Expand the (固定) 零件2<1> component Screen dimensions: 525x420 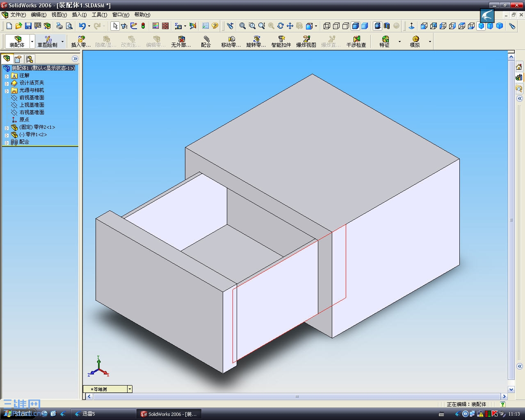pyautogui.click(x=7, y=128)
